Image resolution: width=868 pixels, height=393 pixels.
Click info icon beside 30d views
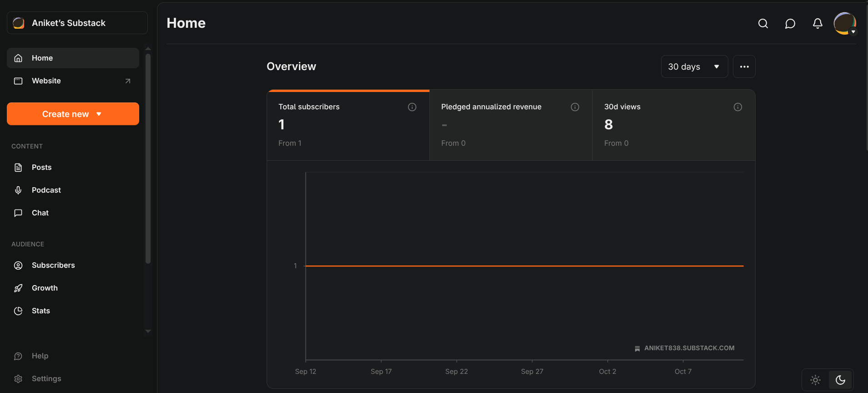coord(738,107)
